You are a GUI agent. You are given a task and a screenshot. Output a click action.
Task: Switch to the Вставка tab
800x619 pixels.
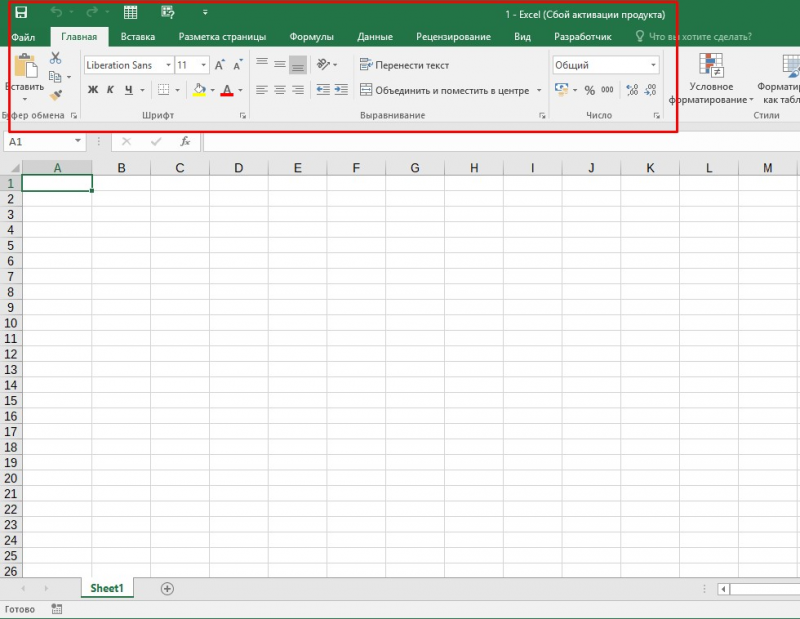[x=138, y=37]
